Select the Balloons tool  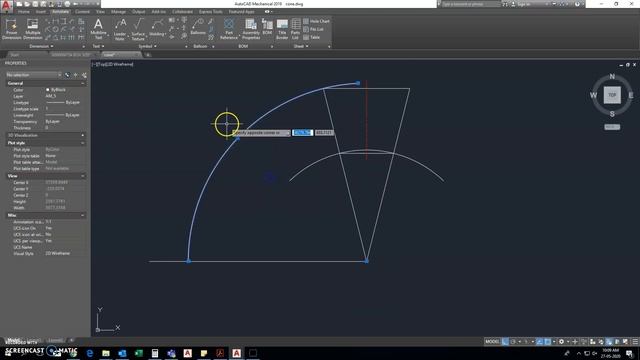click(198, 27)
